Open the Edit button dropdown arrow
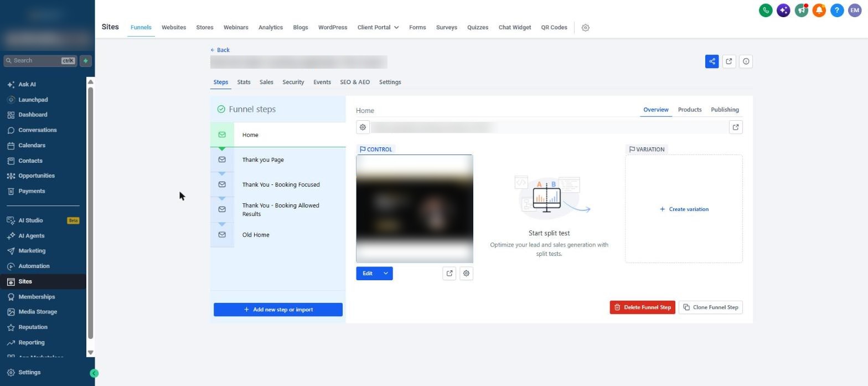 386,274
